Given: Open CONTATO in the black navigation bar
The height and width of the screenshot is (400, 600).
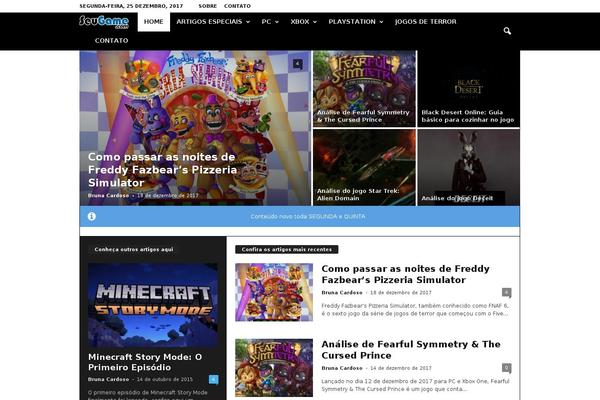Looking at the screenshot, I should tap(111, 41).
